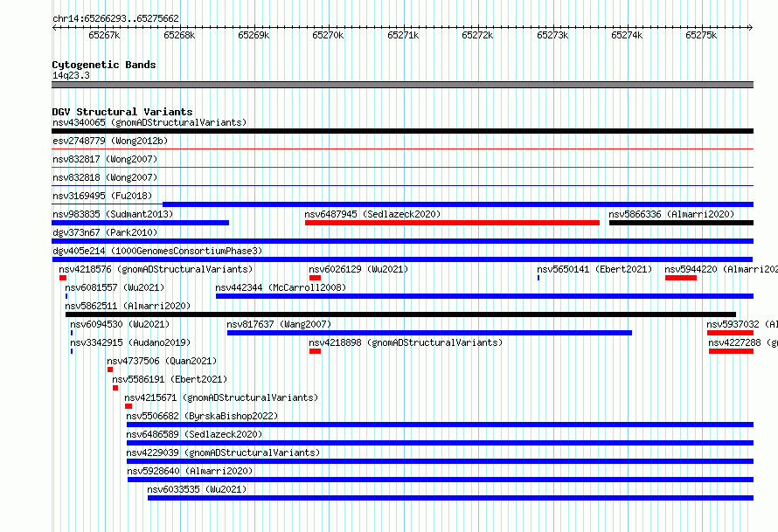This screenshot has width=778, height=532.
Task: Click the Cytogenetic Bands track title
Action: (x=104, y=65)
